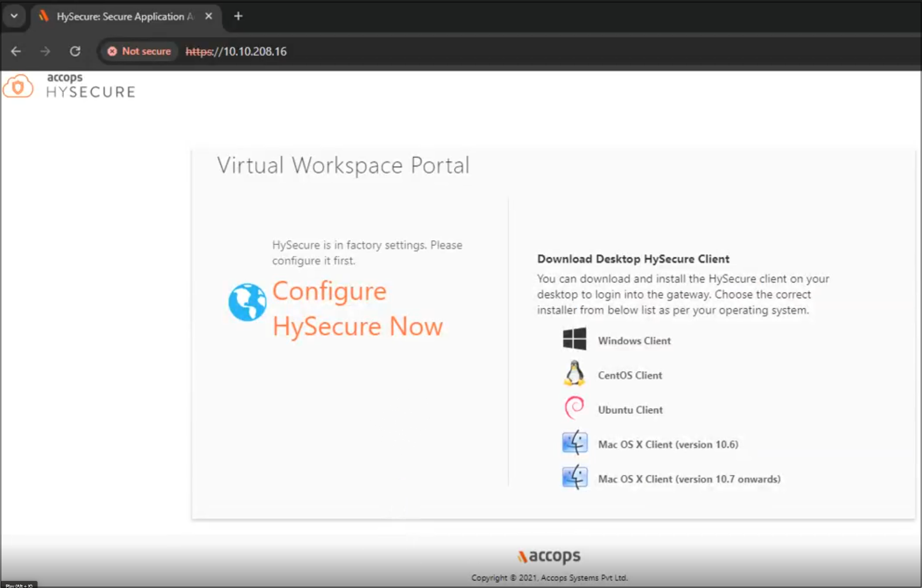Download the Windows Client installer

pos(634,341)
